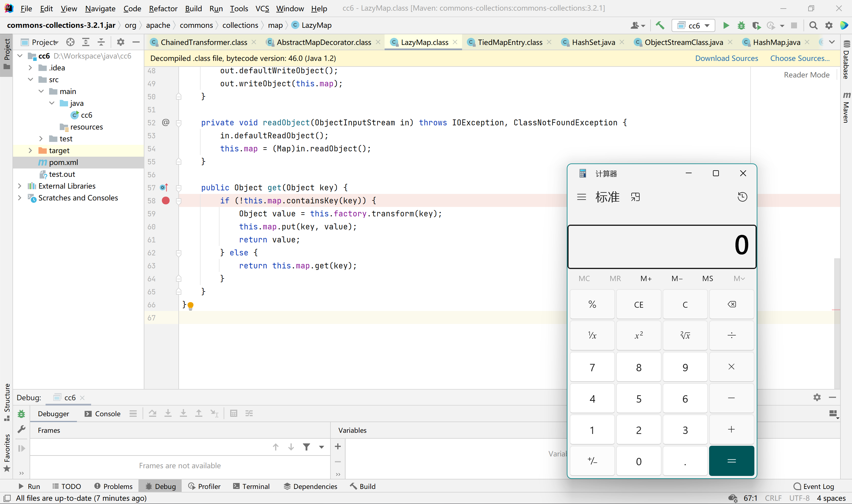Resume program with the debug panel play icon

pos(21,448)
